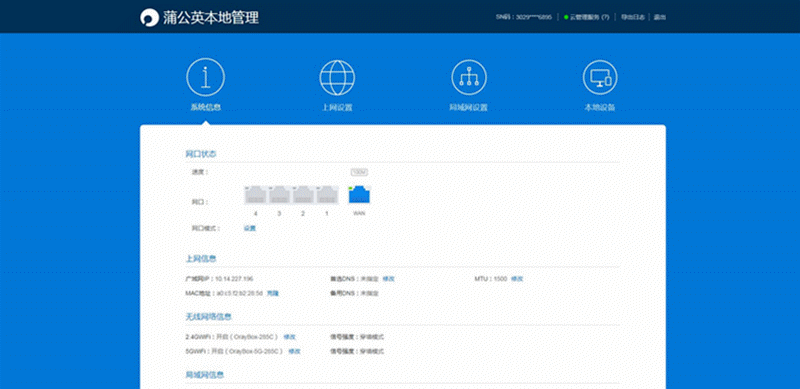Click 修改 for 5GWiFi

pyautogui.click(x=294, y=351)
